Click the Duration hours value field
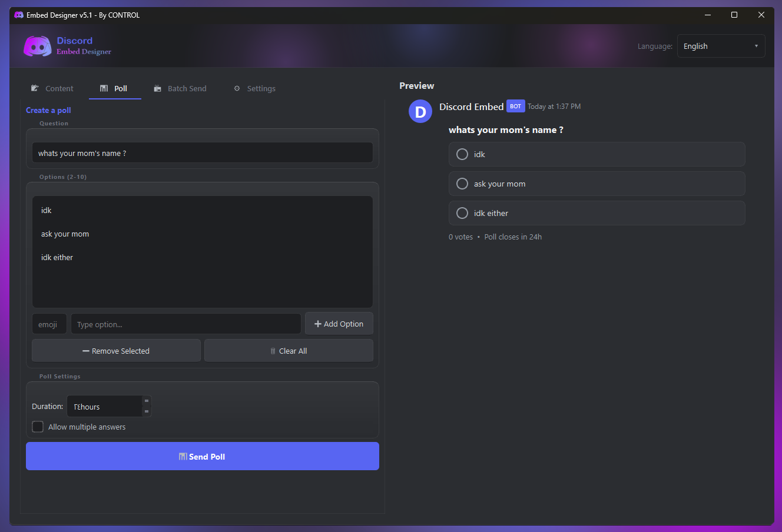This screenshot has width=782, height=532. point(105,406)
